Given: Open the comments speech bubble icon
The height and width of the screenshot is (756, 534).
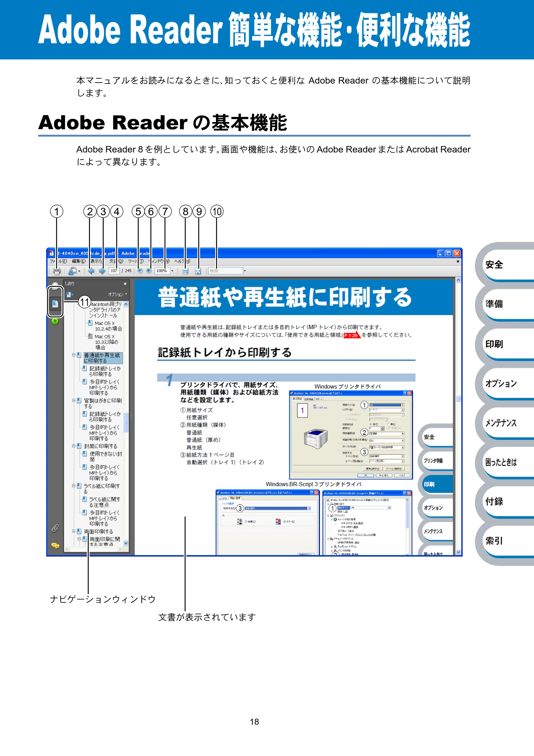Looking at the screenshot, I should click(55, 546).
